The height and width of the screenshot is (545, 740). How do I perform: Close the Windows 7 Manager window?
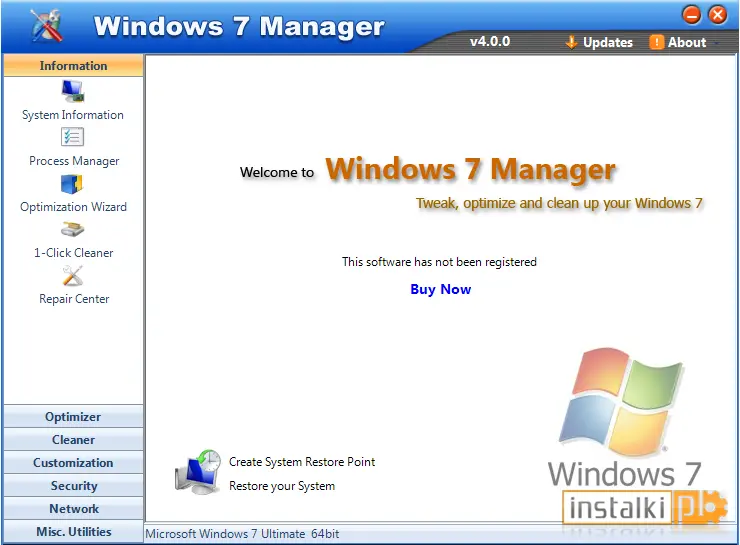[718, 15]
